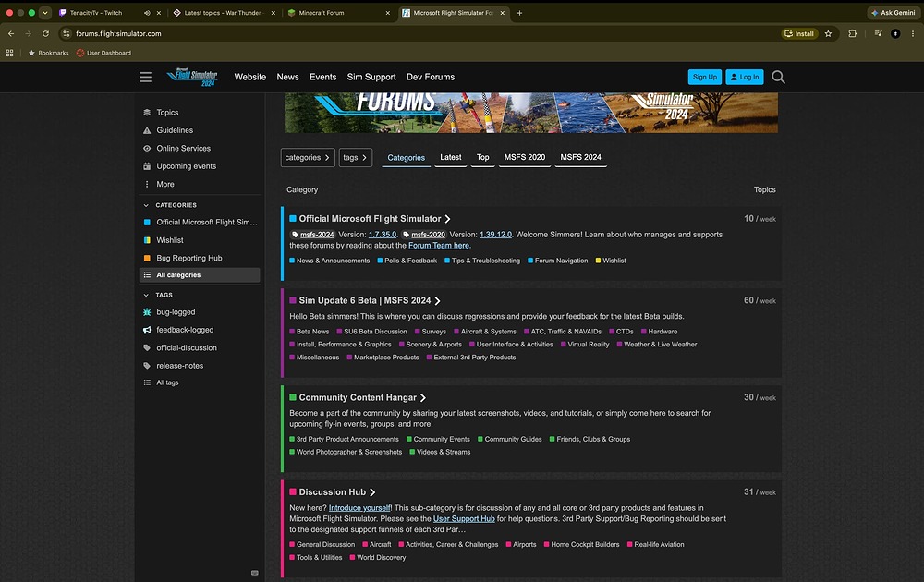Switch to the Top tab

tap(482, 157)
